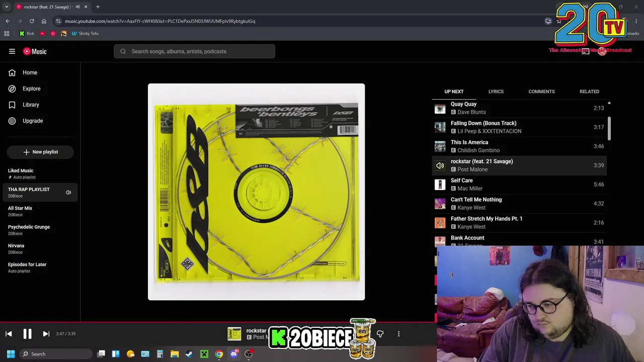This screenshot has width=644, height=362.
Task: Open Google Chrome from the taskbar
Action: pos(219,354)
